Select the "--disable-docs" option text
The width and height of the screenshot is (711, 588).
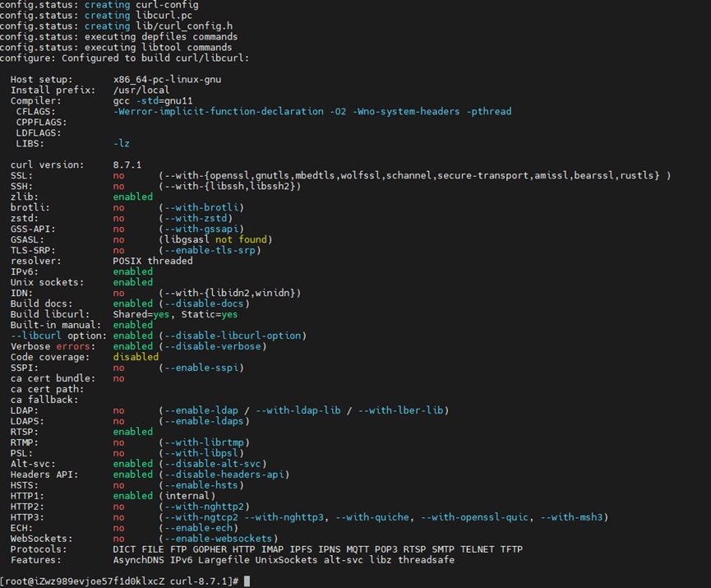(204, 303)
